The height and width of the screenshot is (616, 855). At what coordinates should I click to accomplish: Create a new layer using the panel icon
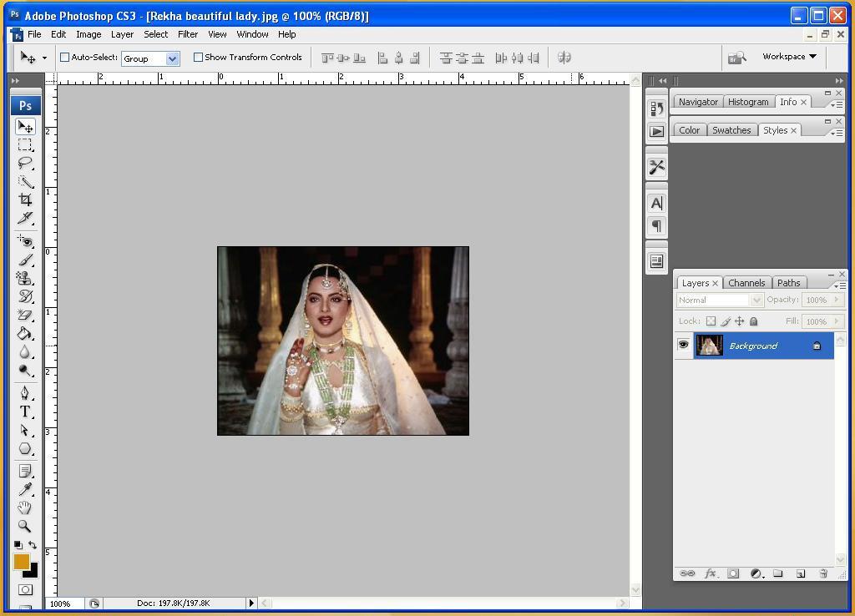tap(800, 574)
